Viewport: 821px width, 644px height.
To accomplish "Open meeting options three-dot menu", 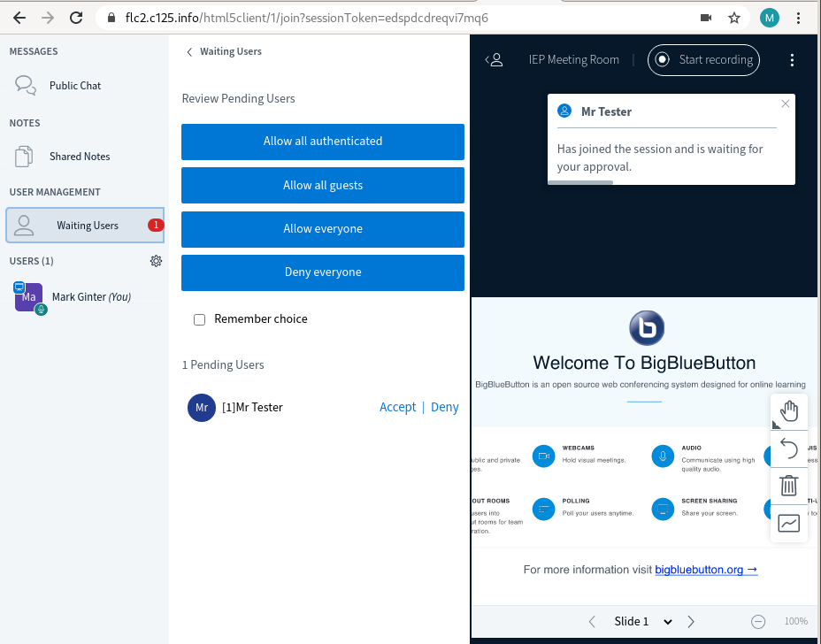I will click(792, 59).
